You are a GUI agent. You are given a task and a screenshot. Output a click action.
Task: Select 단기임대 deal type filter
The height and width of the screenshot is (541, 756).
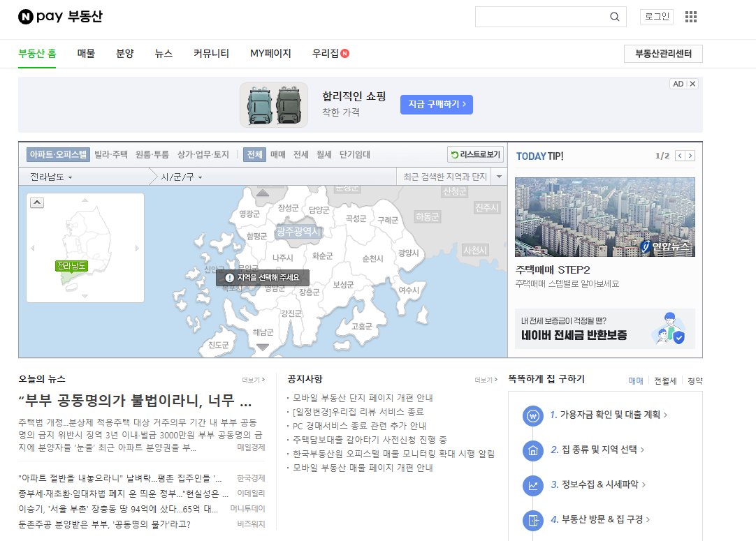point(354,155)
